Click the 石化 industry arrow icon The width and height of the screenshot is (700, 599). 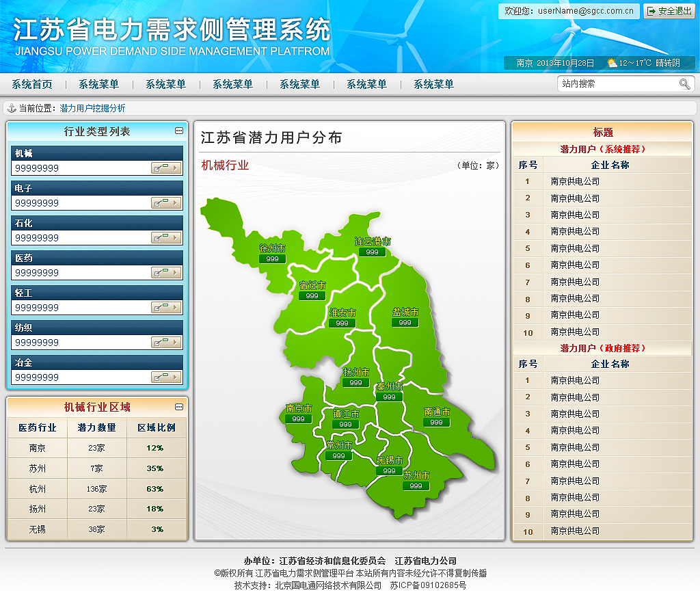166,237
